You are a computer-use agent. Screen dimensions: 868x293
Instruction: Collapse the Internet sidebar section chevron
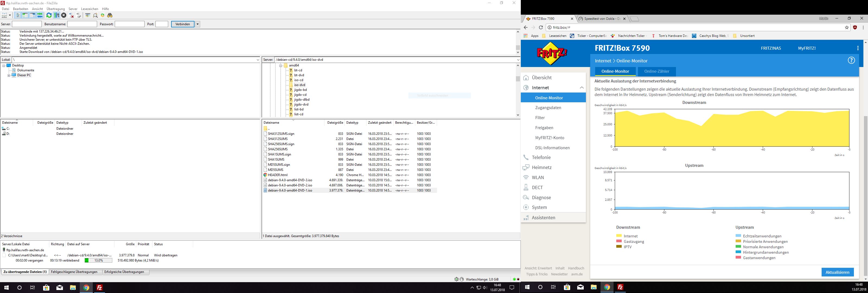click(x=582, y=88)
